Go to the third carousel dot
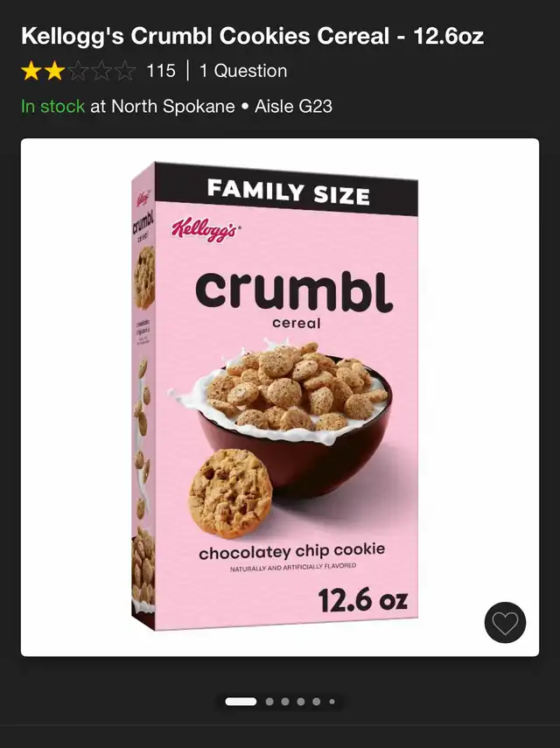The image size is (560, 748). tap(285, 702)
